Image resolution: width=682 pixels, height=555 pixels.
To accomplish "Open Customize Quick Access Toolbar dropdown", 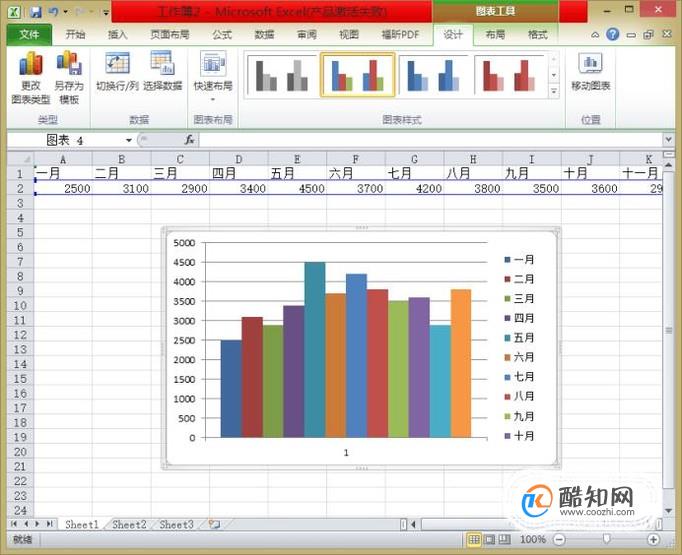I will [105, 12].
